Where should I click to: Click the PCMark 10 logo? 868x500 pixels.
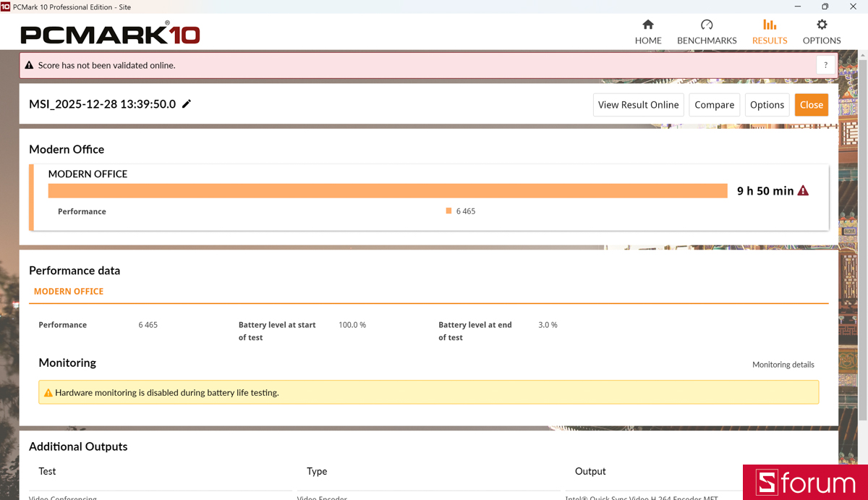pyautogui.click(x=110, y=33)
